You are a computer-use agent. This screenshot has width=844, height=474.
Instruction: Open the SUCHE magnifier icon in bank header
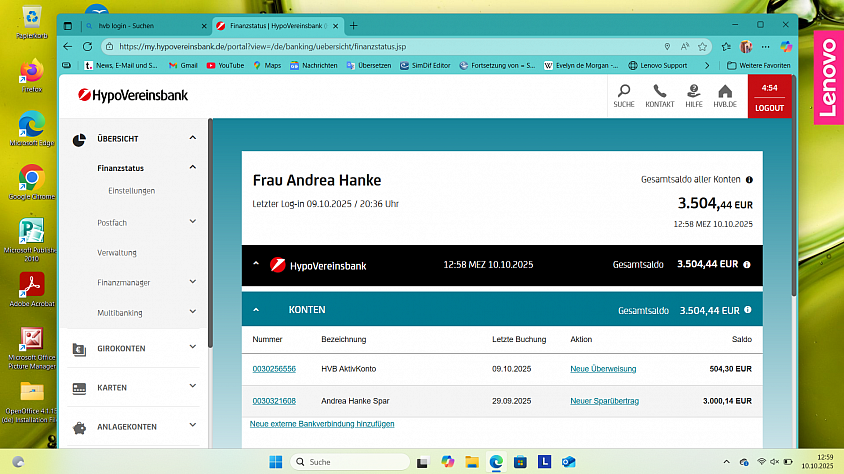click(x=624, y=96)
